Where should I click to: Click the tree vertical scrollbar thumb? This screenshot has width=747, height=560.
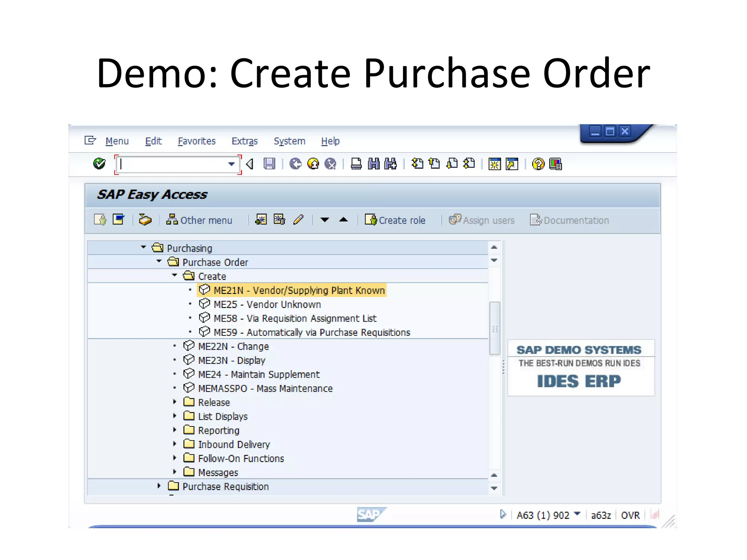495,328
